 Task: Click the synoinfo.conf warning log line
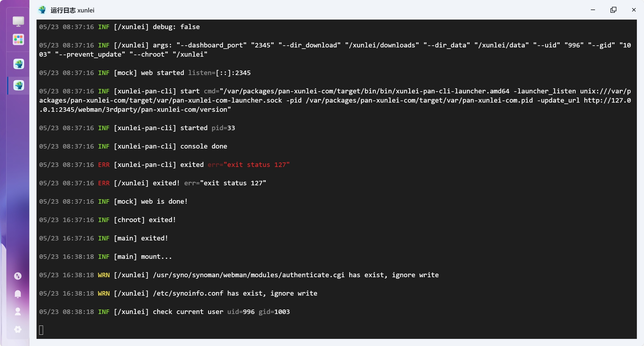(x=178, y=293)
